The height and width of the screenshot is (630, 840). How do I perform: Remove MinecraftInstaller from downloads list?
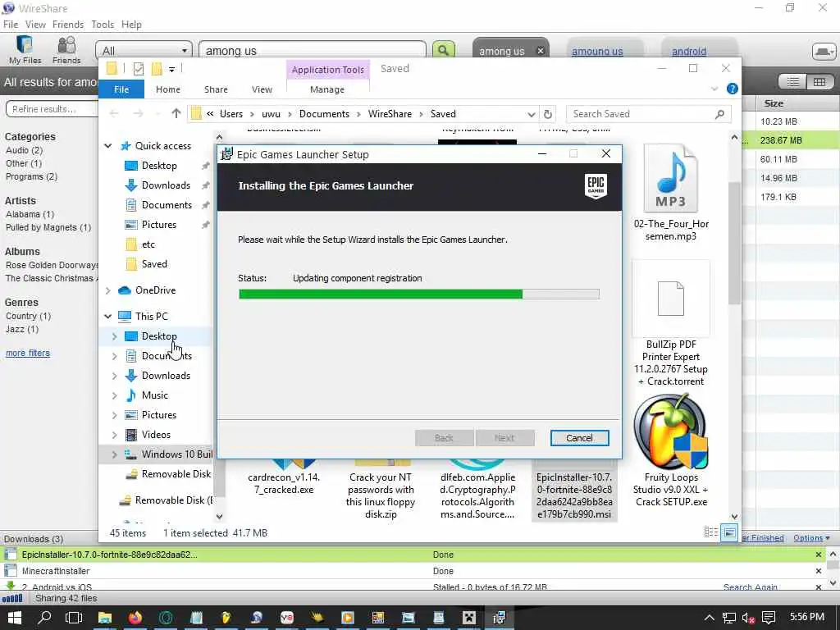point(818,571)
